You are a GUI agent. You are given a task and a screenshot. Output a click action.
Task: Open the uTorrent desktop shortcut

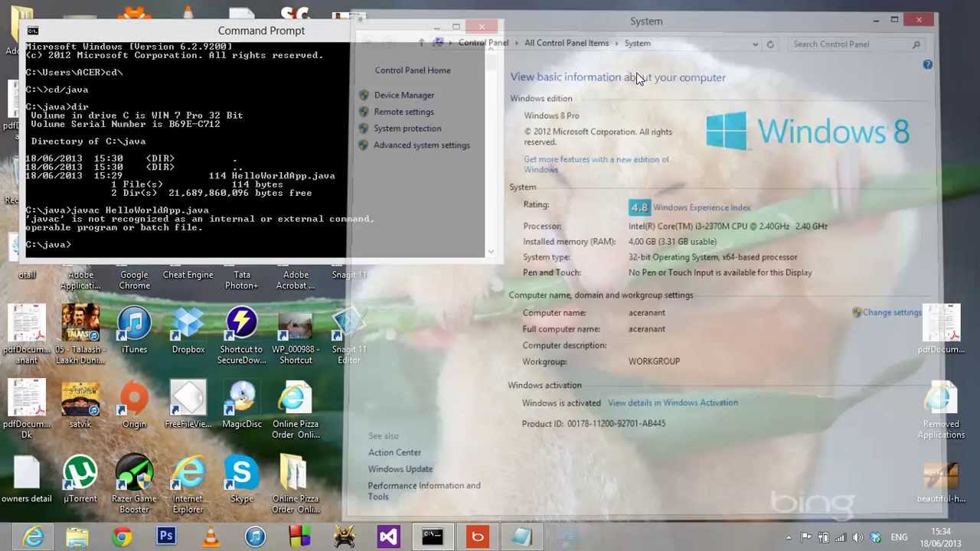click(x=80, y=479)
